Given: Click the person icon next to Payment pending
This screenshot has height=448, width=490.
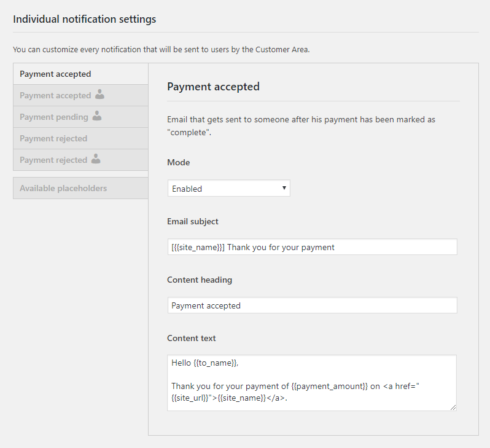Looking at the screenshot, I should tap(97, 116).
